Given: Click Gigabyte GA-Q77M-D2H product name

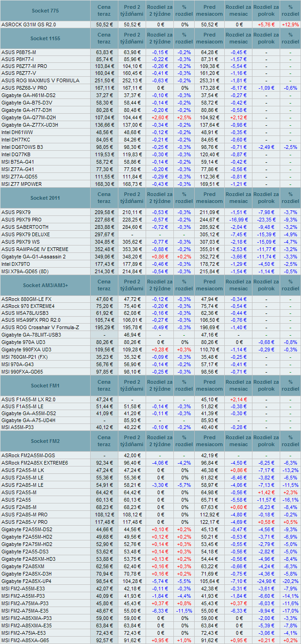Looking at the screenshot, I should click(29, 117).
